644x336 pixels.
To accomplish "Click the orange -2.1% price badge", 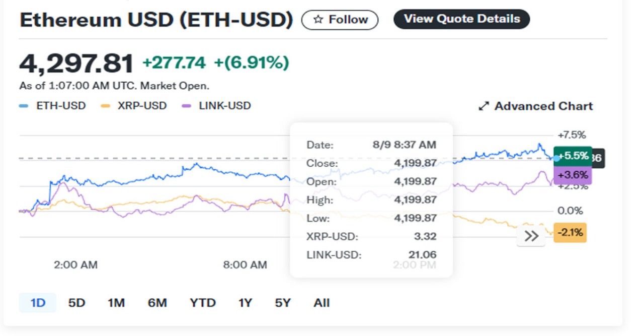I will tap(570, 232).
